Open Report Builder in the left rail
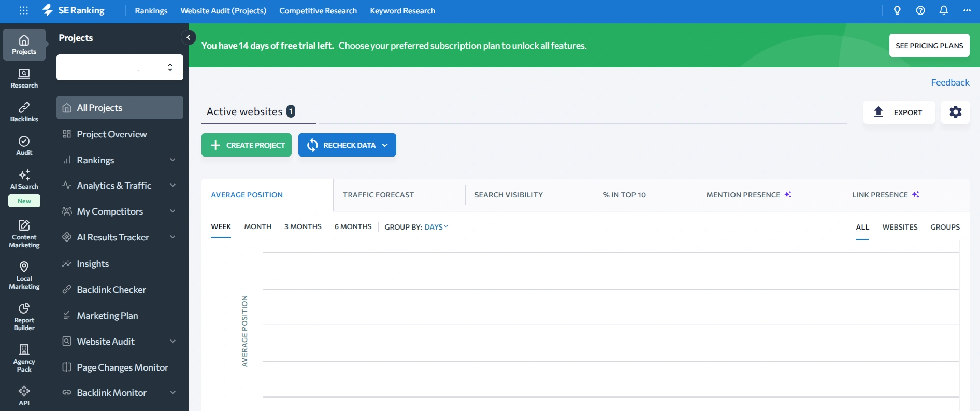Screen dimensions: 980x411 coord(24,317)
